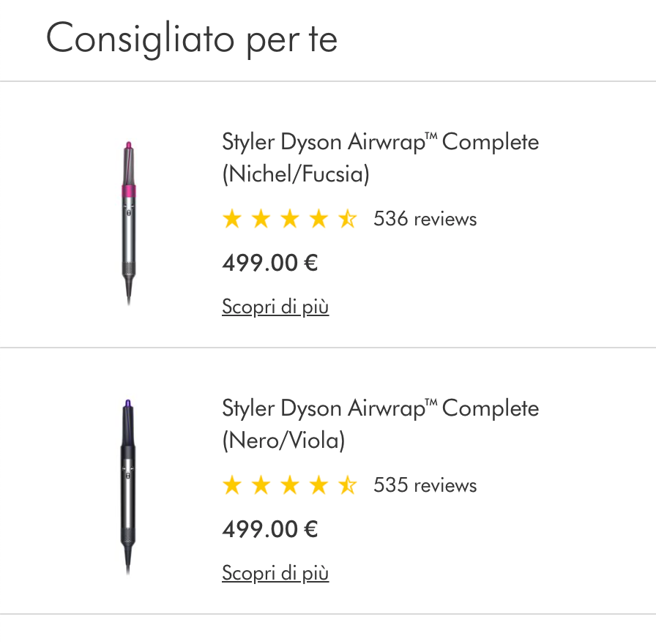This screenshot has height=644, width=656.
Task: Click the 499.00 € price of the Nichel/Fucsia styler
Action: click(x=269, y=263)
